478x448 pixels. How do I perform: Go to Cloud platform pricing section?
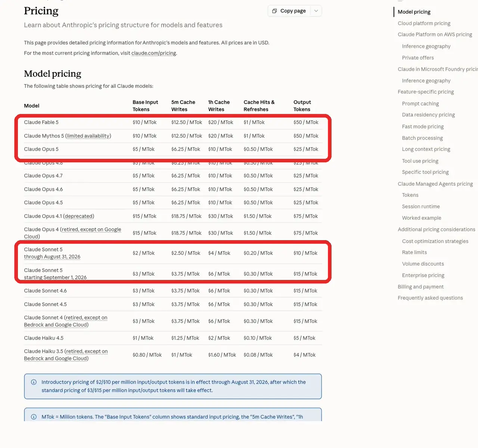point(424,23)
